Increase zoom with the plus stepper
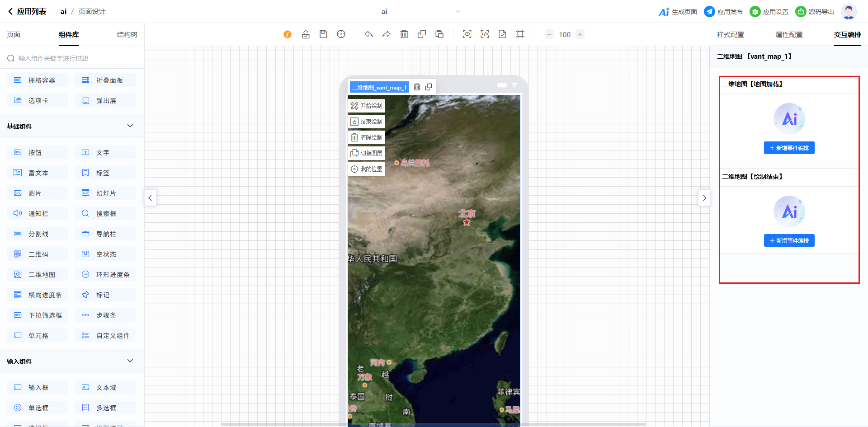Screen dimensions: 868x427 [580, 34]
